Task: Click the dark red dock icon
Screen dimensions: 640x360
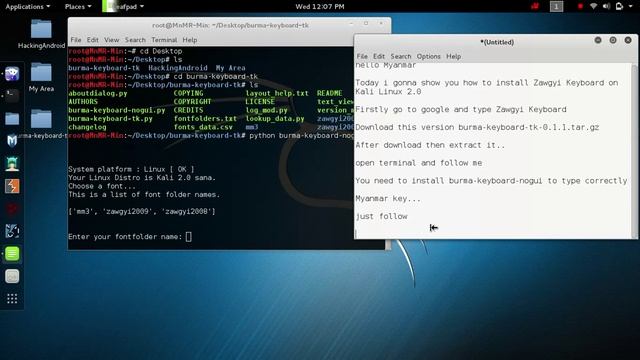Action: (12, 209)
